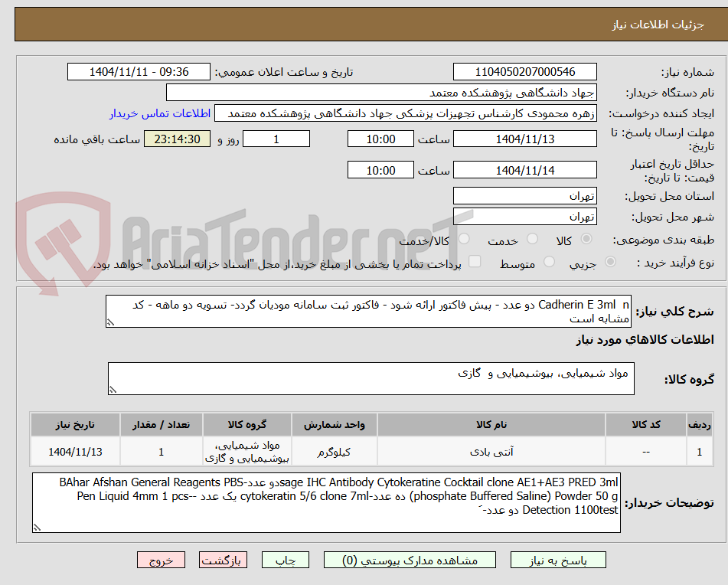Click the تعداد / مقدار column header
This screenshot has height=585, width=728.
(161, 425)
